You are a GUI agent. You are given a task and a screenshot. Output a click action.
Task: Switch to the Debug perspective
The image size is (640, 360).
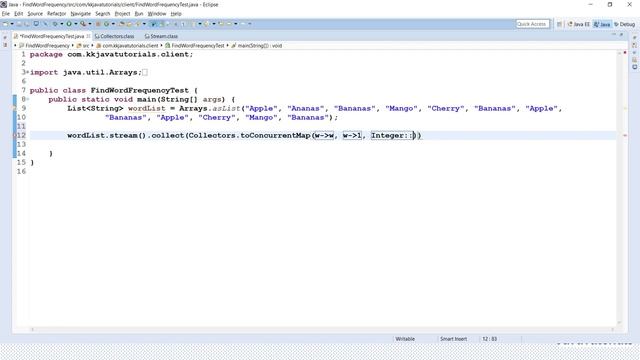pos(625,24)
